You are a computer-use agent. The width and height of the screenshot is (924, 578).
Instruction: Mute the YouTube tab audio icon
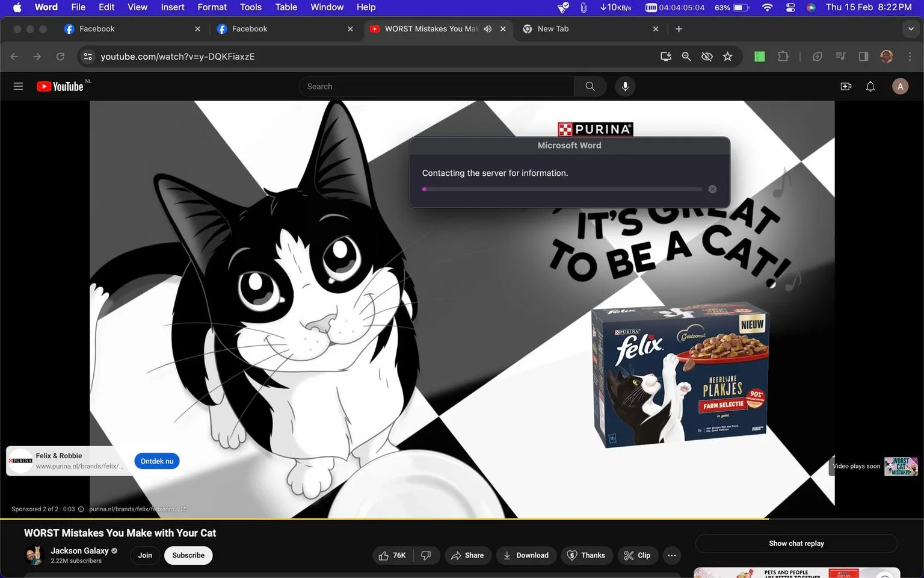click(x=487, y=29)
